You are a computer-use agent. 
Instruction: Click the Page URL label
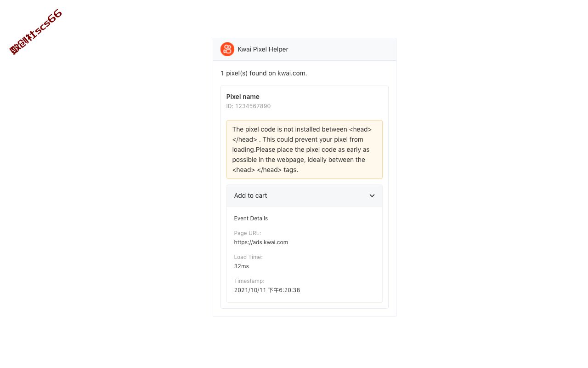coord(248,233)
